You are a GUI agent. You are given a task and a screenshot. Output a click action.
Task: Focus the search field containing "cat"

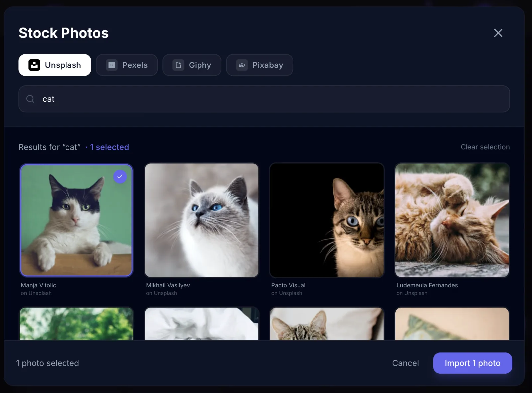point(264,99)
